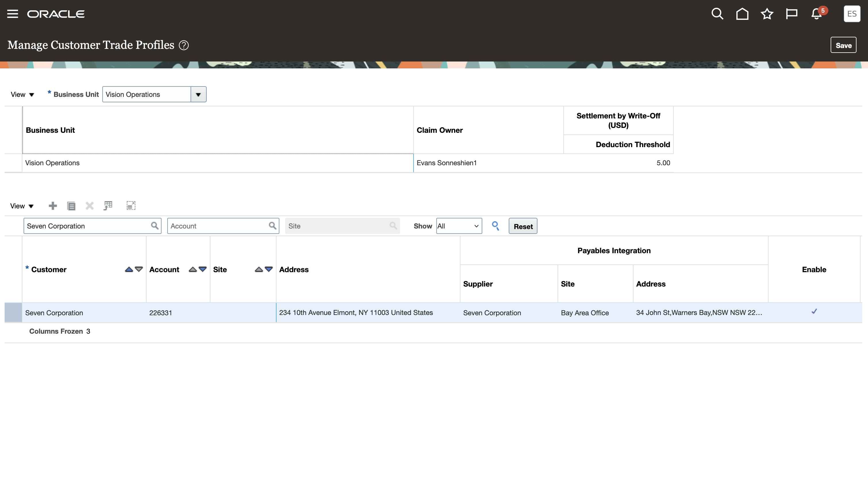Image resolution: width=868 pixels, height=492 pixels.
Task: Open the hamburger navigator menu
Action: 12,14
